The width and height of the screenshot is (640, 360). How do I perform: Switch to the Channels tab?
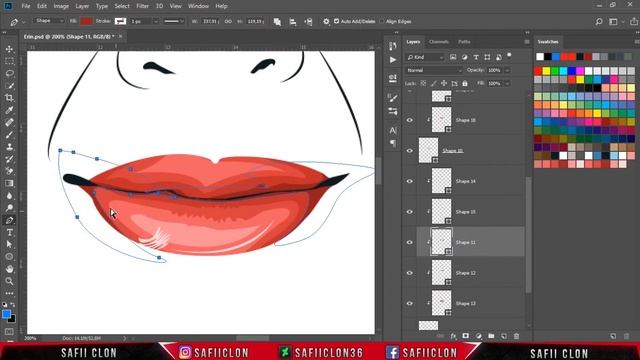tap(439, 42)
